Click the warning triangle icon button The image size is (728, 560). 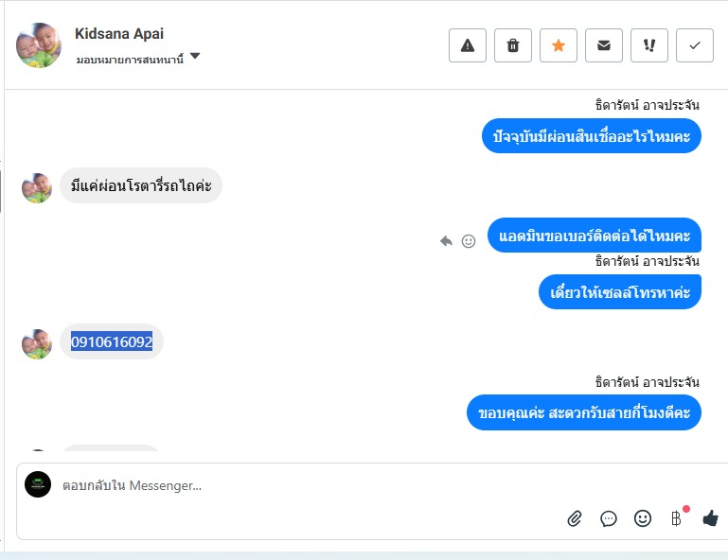(x=467, y=45)
